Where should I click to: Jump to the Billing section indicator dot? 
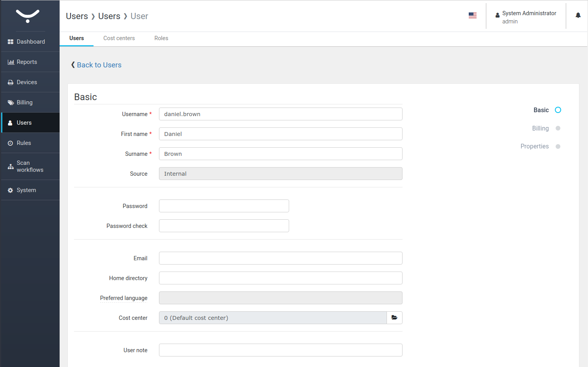(558, 128)
